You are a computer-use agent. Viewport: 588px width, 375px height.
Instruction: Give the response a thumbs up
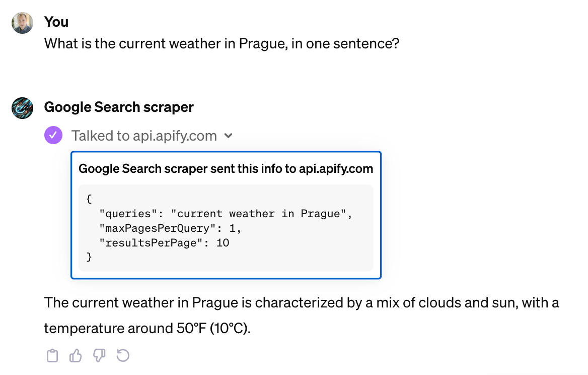[x=76, y=356]
